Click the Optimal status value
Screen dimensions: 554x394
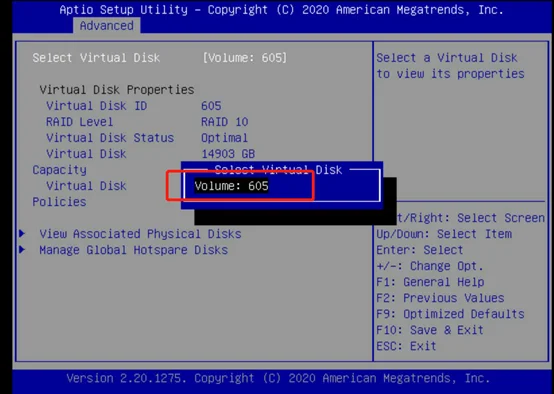(x=224, y=137)
